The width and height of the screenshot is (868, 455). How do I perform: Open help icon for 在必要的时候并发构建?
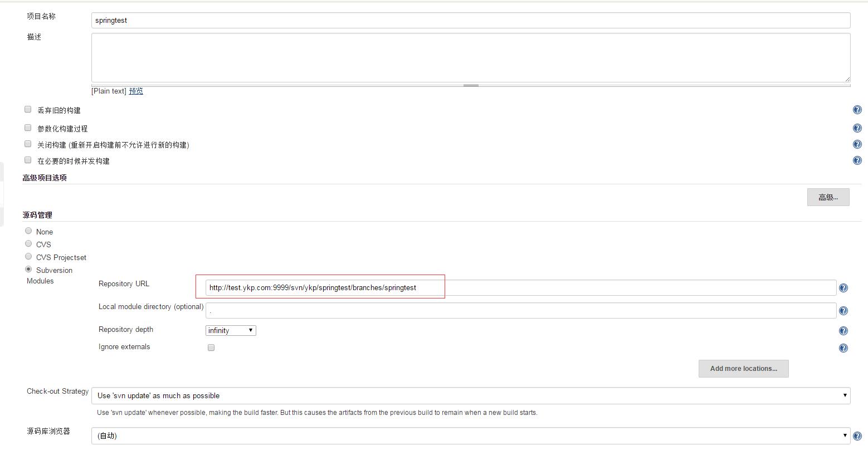point(857,160)
